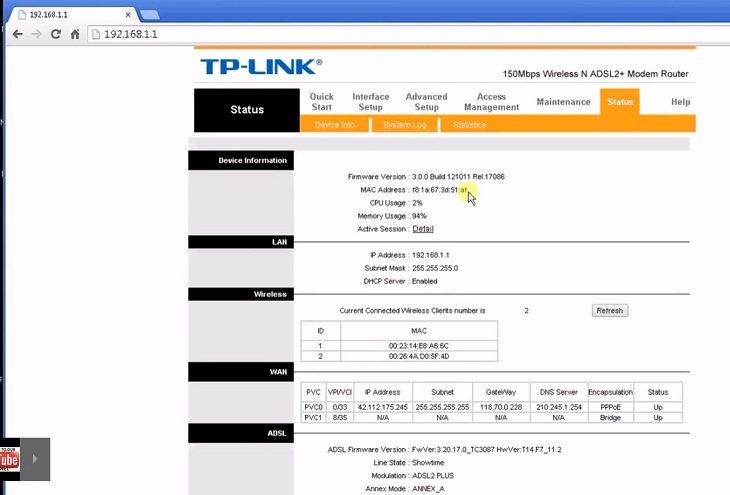Screen dimensions: 730x495
Task: Click the wireless table MAC column header
Action: 419,331
